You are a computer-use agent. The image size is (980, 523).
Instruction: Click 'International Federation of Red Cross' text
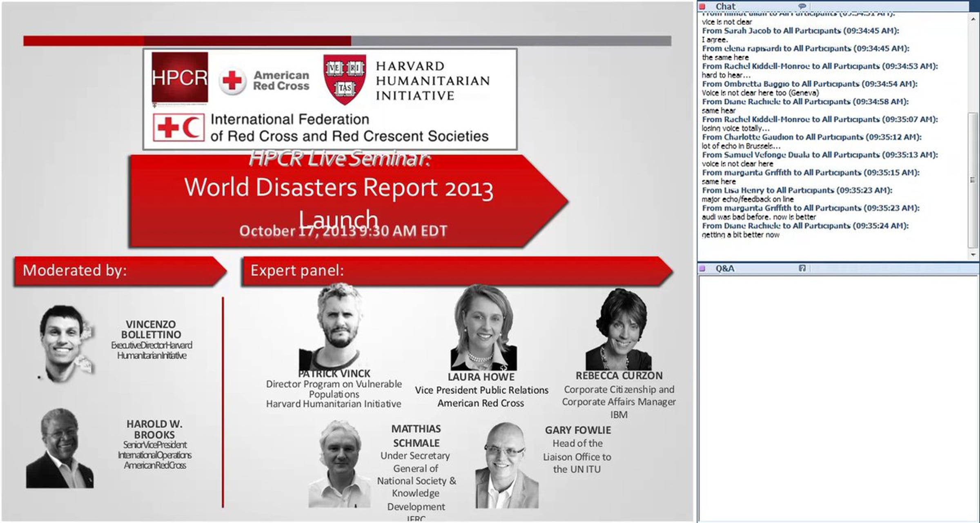(349, 128)
